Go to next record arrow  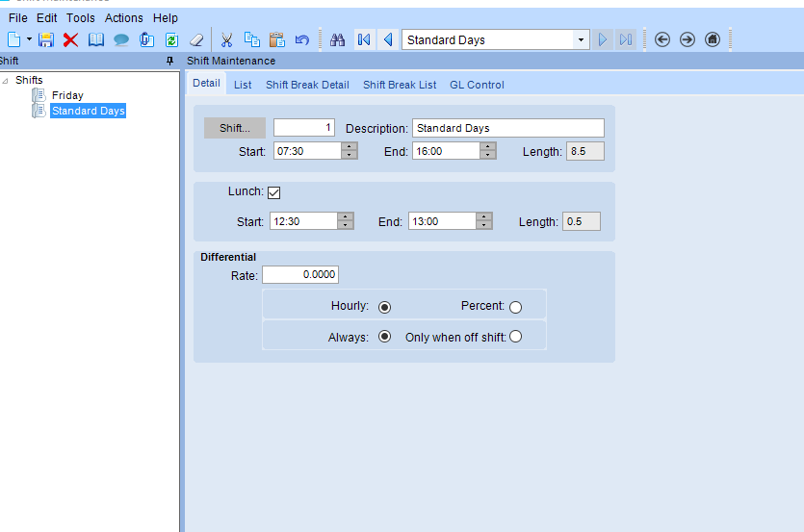click(x=603, y=39)
